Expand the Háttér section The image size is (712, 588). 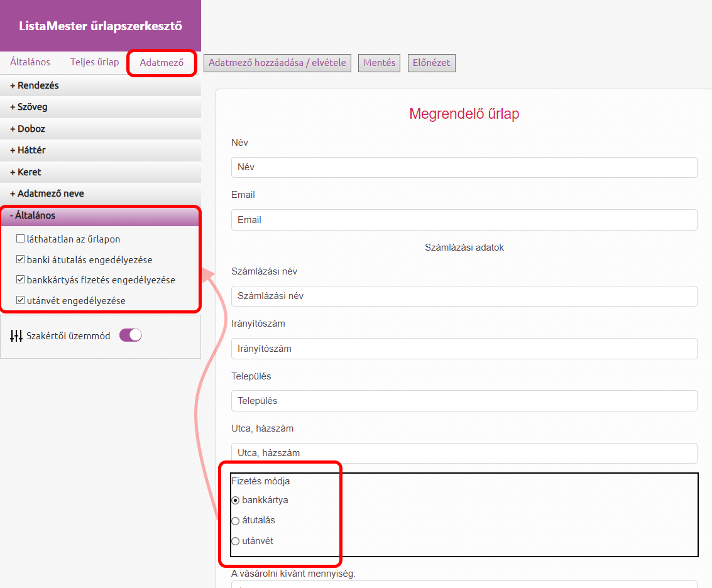pos(101,150)
